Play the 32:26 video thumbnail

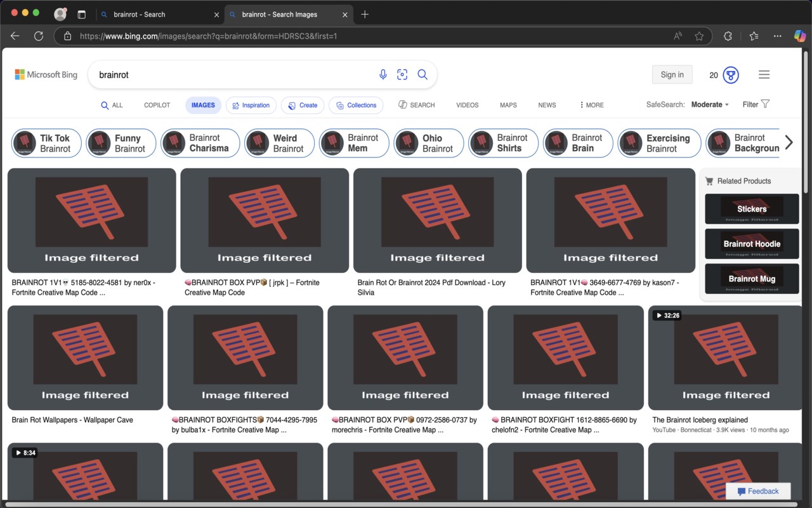(x=725, y=358)
